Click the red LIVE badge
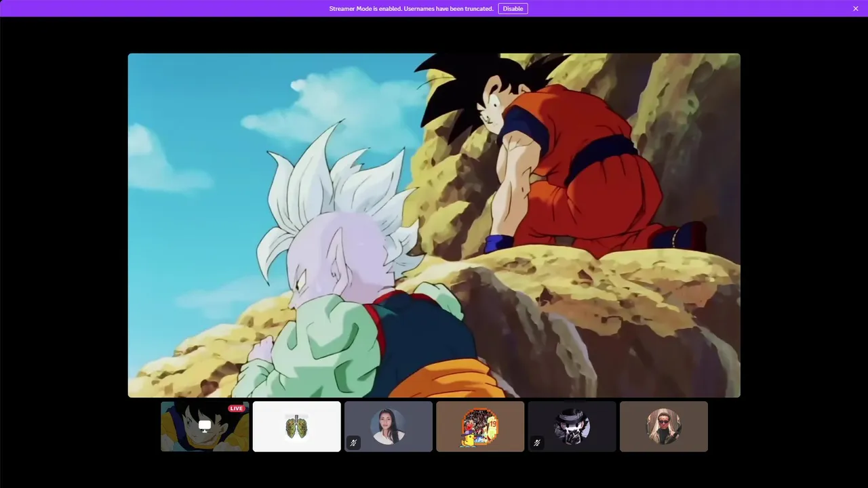Viewport: 868px width, 488px height. (236, 409)
